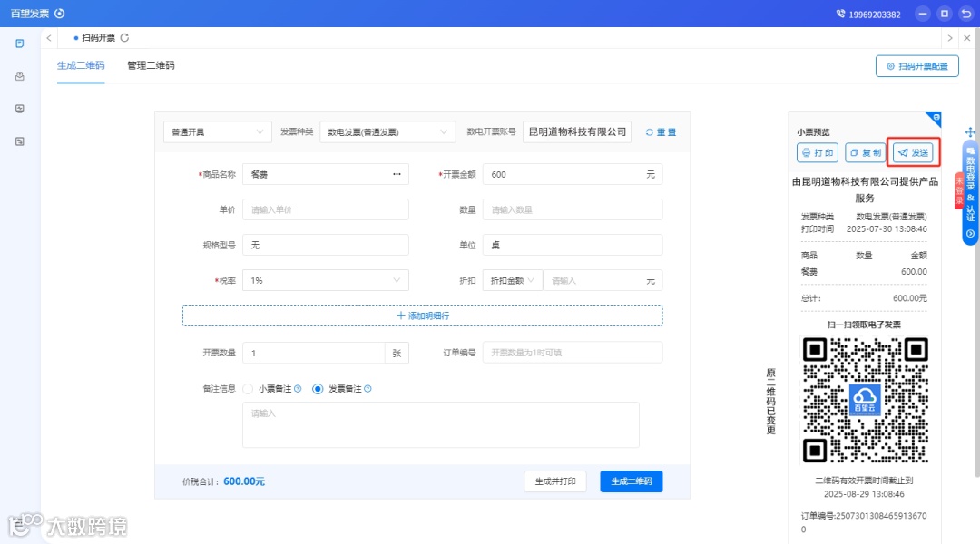Focus the 单位 field showing 桌

573,245
